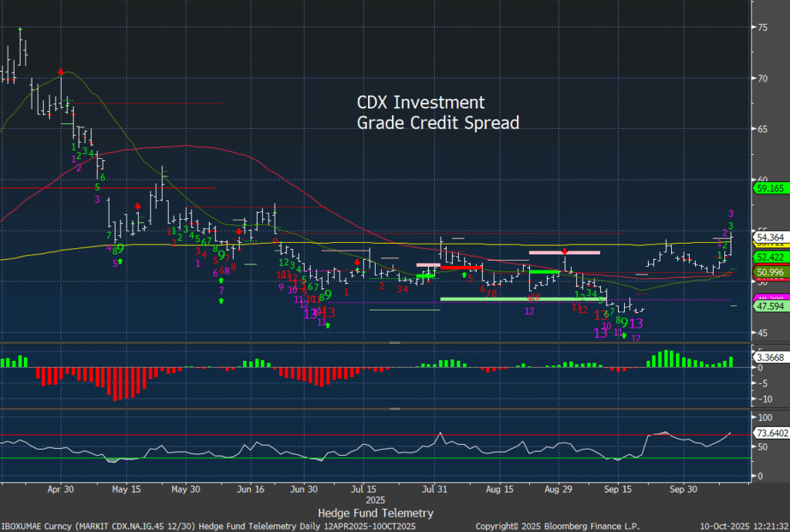Click the red down arrow near Apr 30
The height and width of the screenshot is (532, 790).
click(x=61, y=72)
